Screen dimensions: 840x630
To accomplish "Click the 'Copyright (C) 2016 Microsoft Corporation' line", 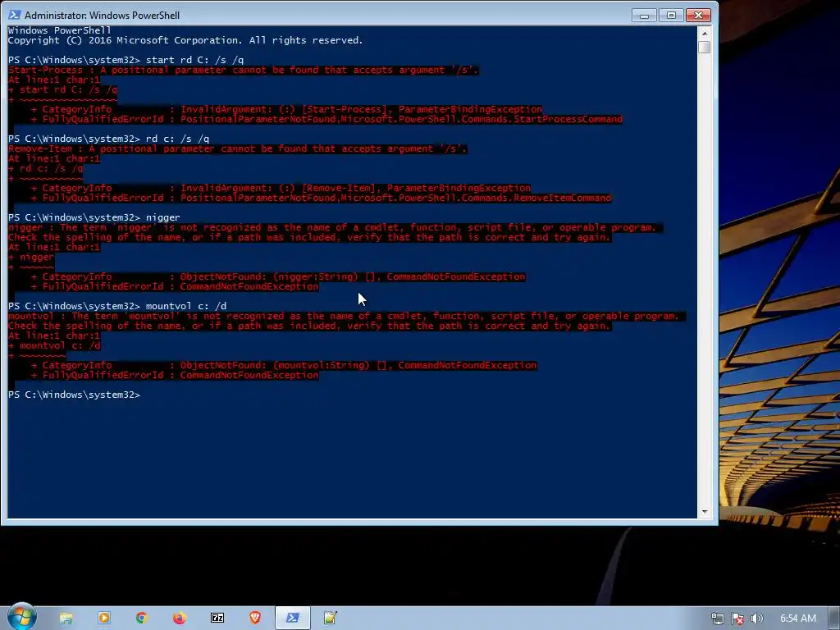I will click(x=185, y=40).
